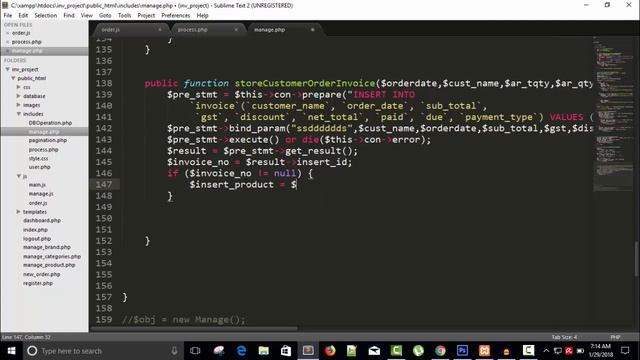Open Photoshop from the taskbar
The height and width of the screenshot is (360, 640).
click(x=462, y=351)
